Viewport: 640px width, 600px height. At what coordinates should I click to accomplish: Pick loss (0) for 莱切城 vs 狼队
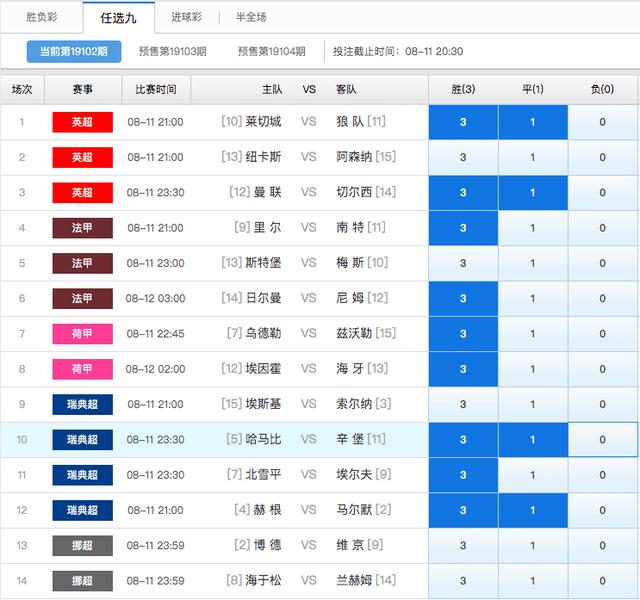(602, 122)
